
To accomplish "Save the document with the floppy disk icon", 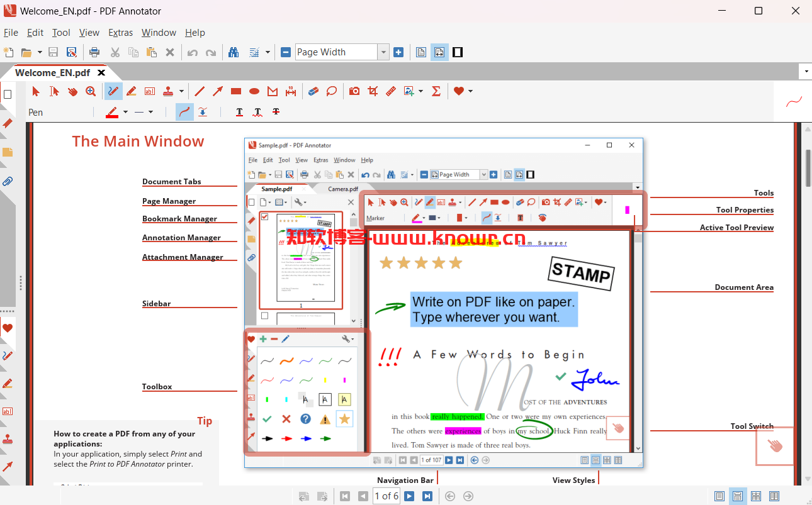I will [x=54, y=52].
